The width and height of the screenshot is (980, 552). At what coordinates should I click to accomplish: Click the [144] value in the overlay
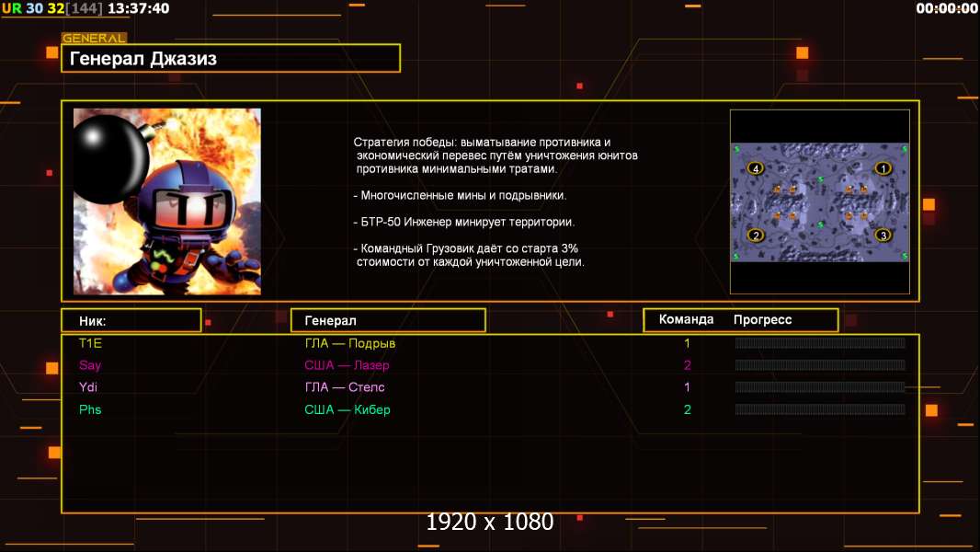pyautogui.click(x=84, y=8)
